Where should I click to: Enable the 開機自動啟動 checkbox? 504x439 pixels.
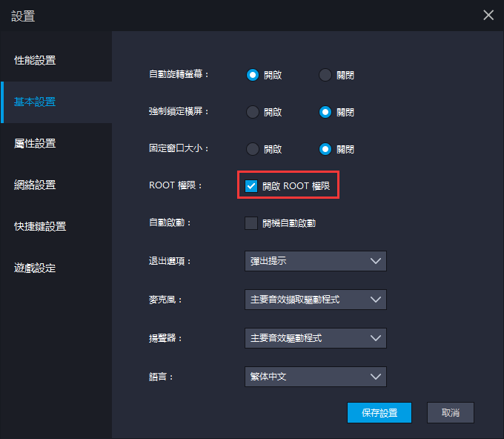pyautogui.click(x=251, y=223)
